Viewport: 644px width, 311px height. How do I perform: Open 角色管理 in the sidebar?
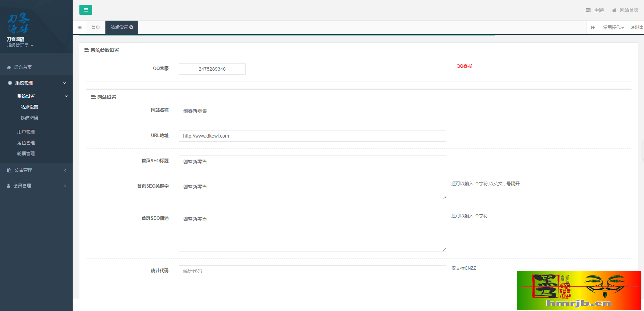pos(26,143)
